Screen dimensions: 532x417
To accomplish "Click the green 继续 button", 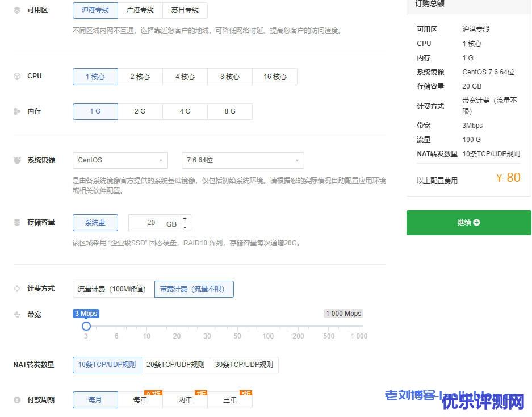I will [468, 223].
